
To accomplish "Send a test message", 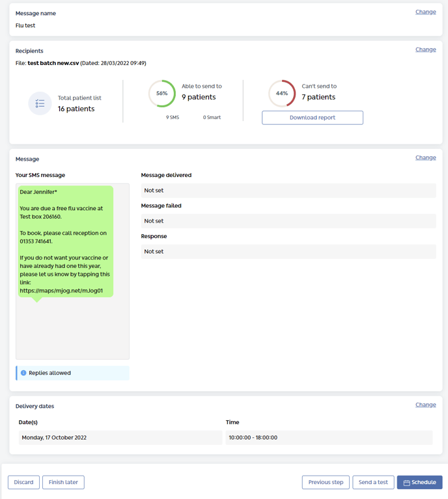I will click(373, 482).
